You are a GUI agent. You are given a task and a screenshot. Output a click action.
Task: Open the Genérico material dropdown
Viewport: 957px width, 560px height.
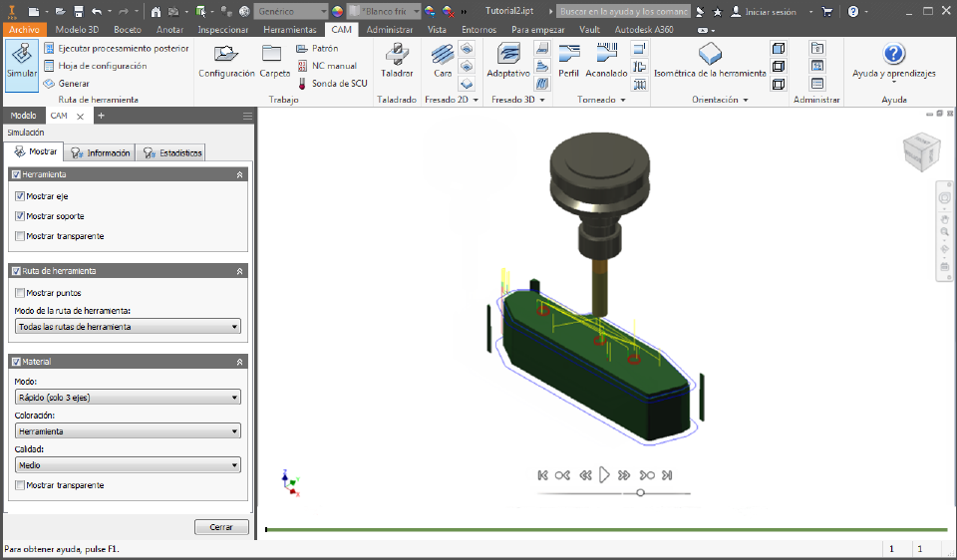tap(292, 12)
